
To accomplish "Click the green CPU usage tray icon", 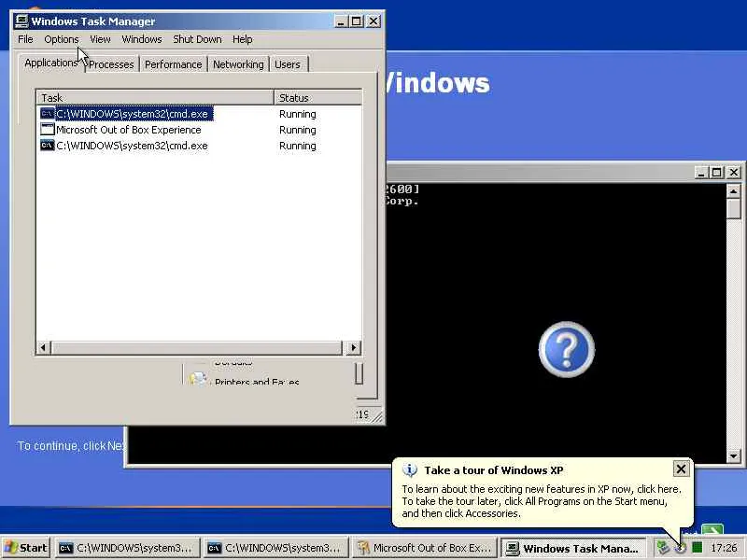I will 698,548.
